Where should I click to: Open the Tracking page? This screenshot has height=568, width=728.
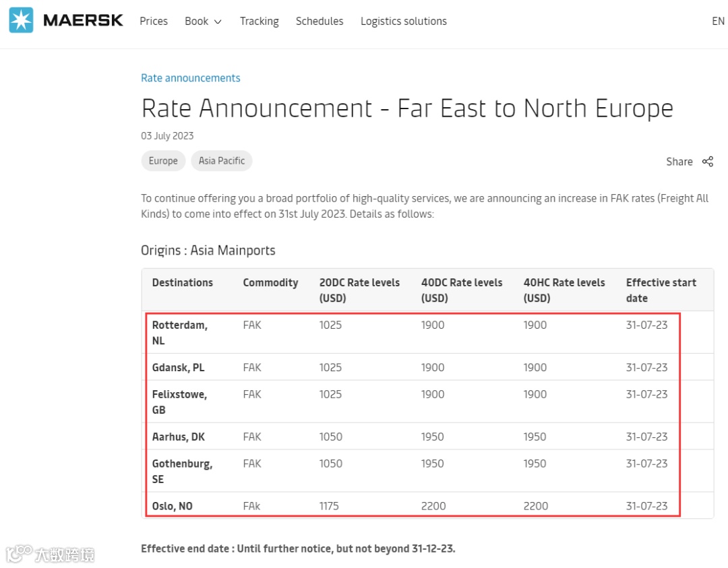click(259, 22)
